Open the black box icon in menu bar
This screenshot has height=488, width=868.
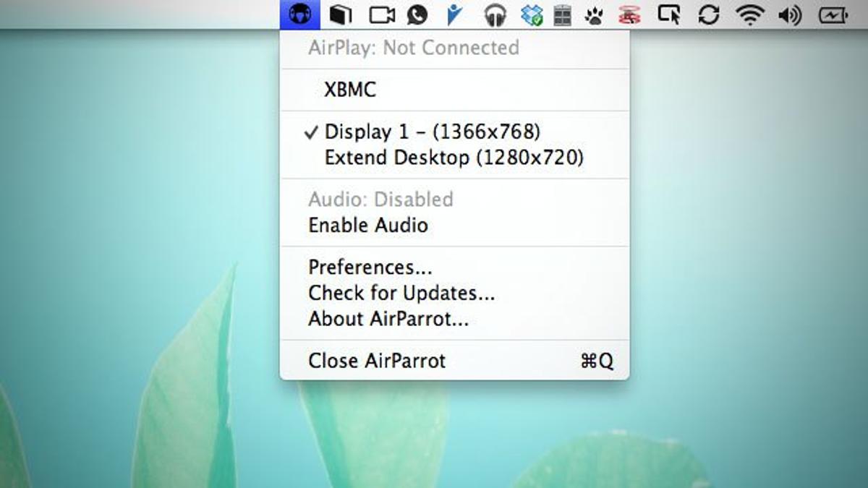click(x=340, y=14)
